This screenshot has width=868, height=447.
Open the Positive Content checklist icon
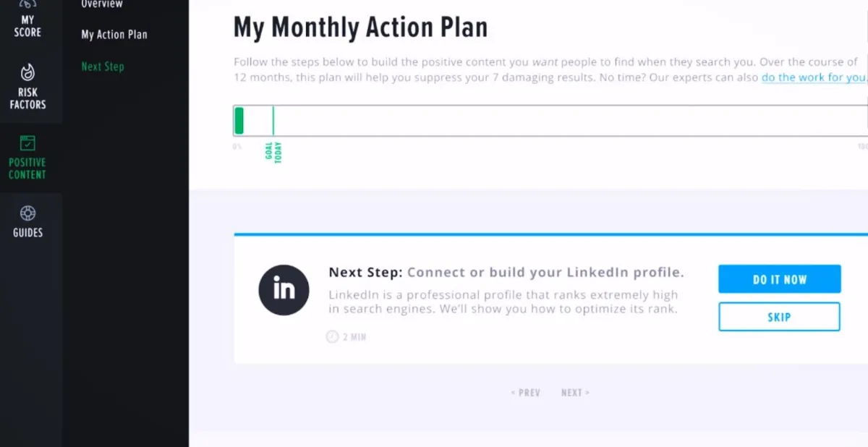[27, 142]
